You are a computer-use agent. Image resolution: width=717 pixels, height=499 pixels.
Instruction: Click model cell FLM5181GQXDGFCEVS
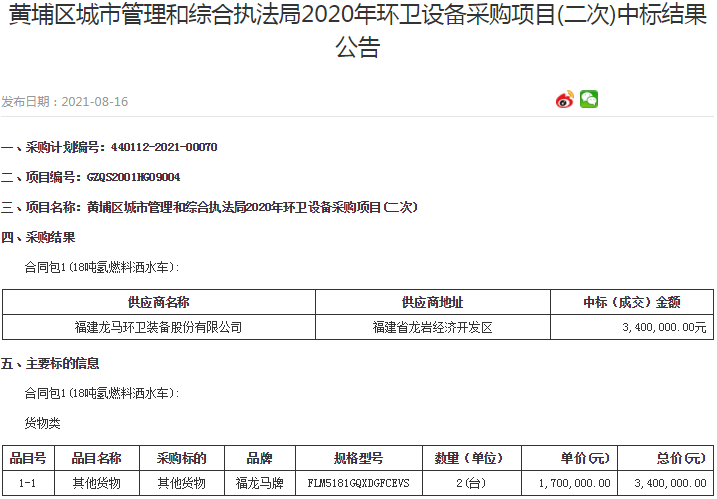click(x=358, y=483)
